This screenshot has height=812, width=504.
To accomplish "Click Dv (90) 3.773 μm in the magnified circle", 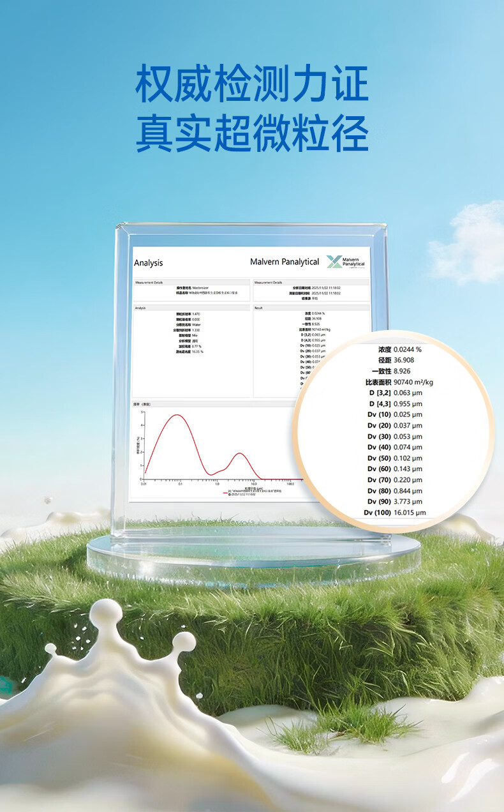I will click(x=395, y=502).
